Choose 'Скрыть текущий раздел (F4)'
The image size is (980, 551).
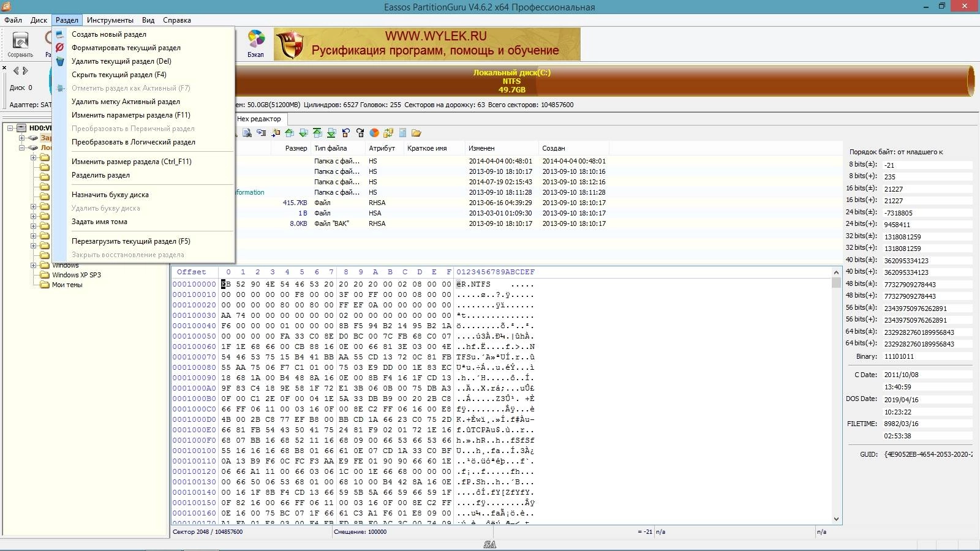point(143,75)
